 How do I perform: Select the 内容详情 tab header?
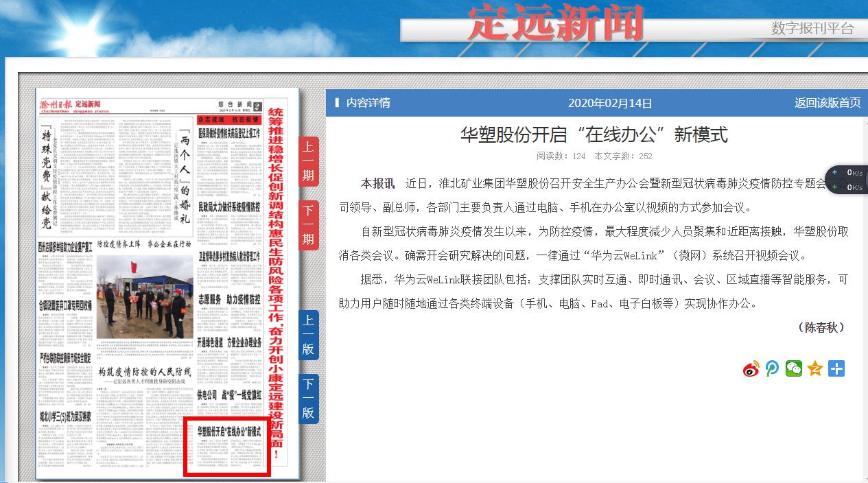368,103
